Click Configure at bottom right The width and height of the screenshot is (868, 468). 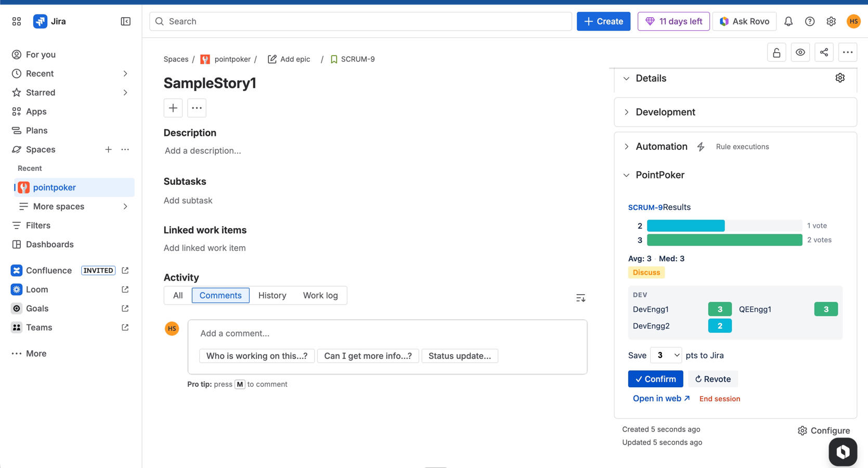(824, 431)
